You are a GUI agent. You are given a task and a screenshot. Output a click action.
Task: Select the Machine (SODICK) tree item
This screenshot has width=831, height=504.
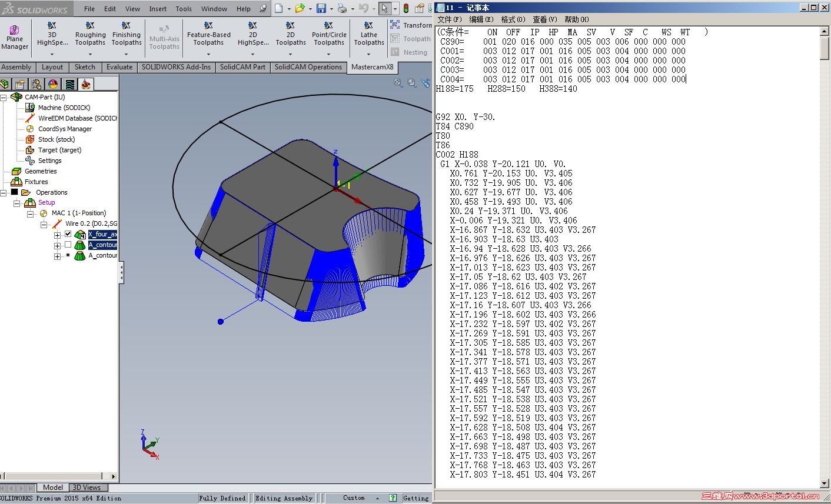[x=59, y=108]
